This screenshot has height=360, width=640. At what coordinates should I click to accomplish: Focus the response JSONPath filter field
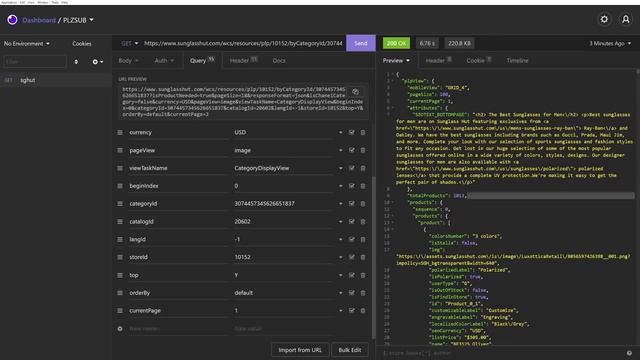(502, 353)
